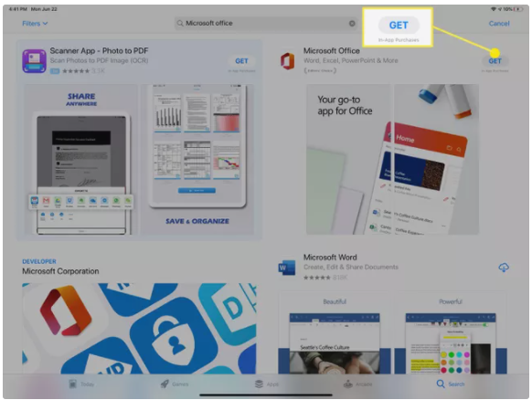This screenshot has width=532, height=400.
Task: Click Scan Photos to PDF Image (OCR) subtitle
Action: [99, 60]
